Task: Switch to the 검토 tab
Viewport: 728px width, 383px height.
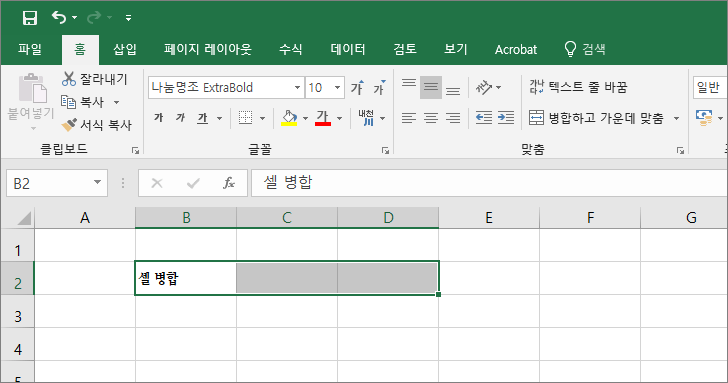Action: 405,49
